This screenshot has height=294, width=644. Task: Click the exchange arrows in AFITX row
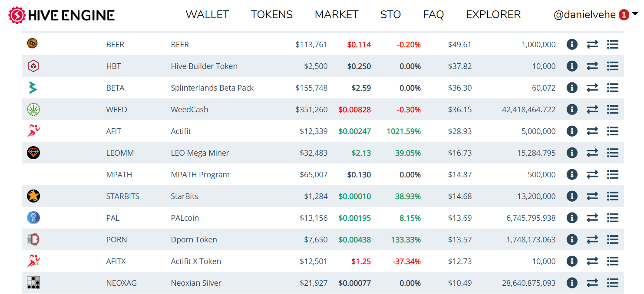coord(592,261)
